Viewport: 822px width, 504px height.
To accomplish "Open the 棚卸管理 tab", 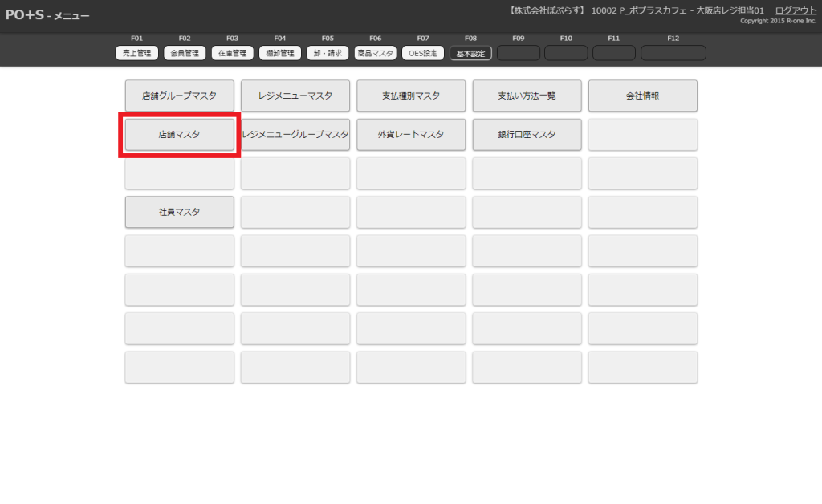I will click(x=280, y=53).
